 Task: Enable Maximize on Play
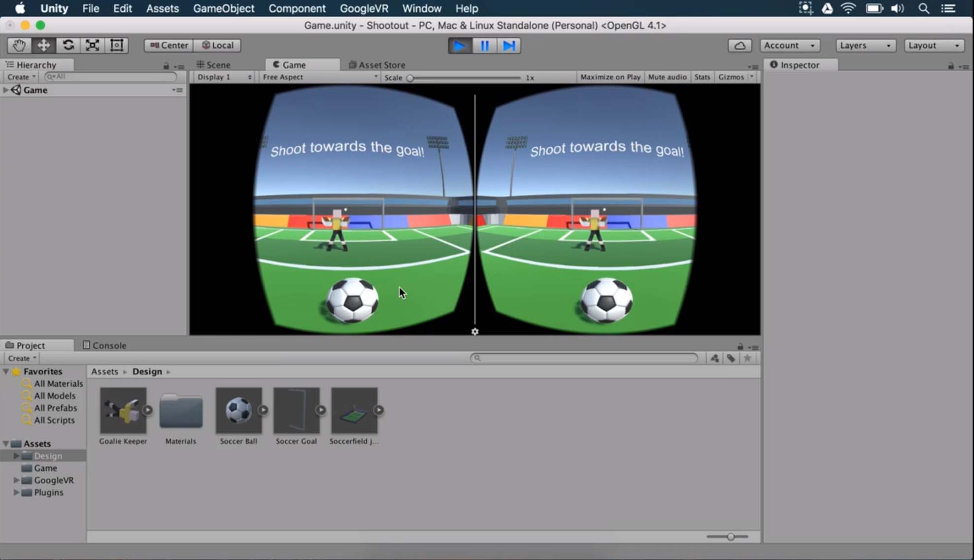tap(610, 77)
